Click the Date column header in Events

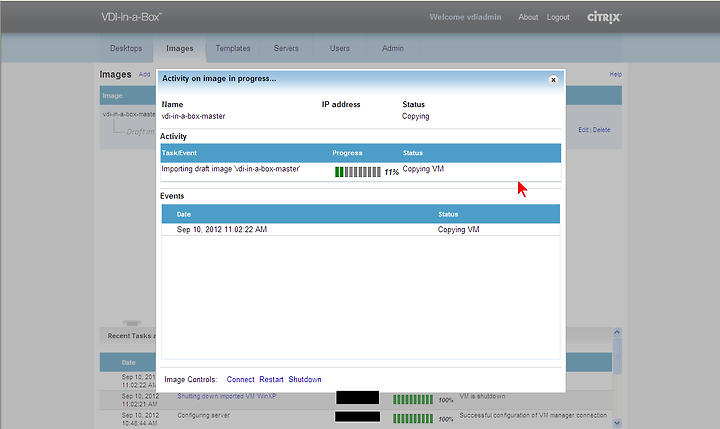coord(184,214)
